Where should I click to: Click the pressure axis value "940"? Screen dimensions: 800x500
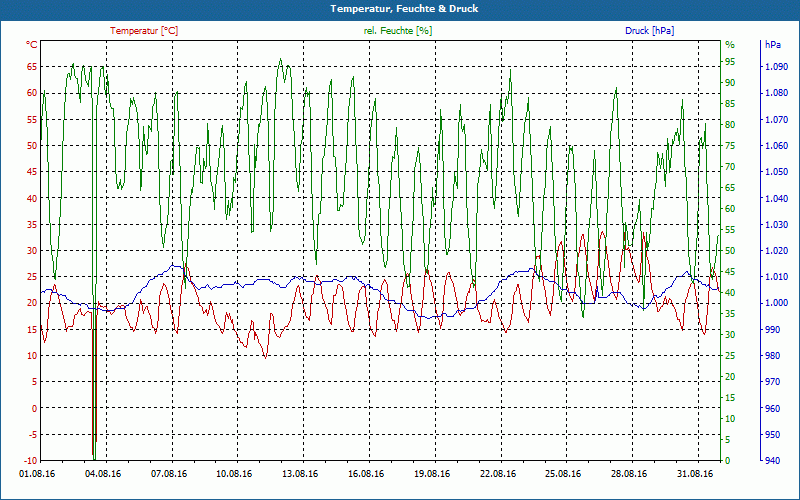[773, 461]
